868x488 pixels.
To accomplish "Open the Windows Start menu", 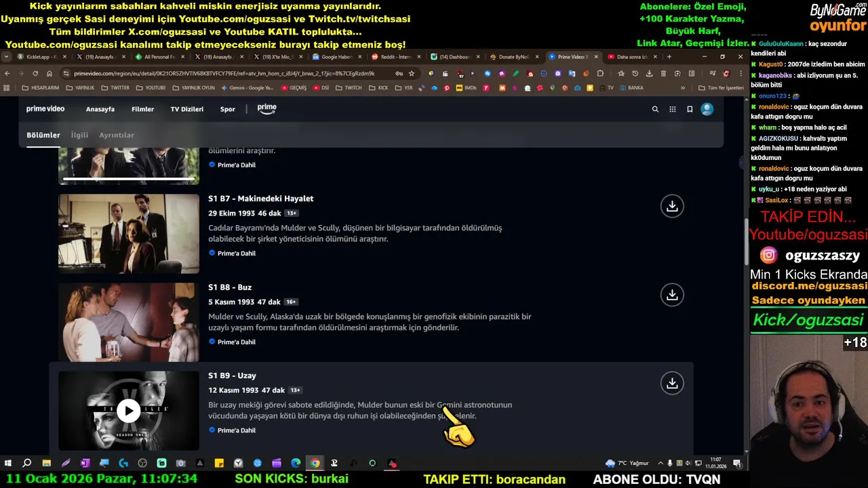I will point(7,464).
